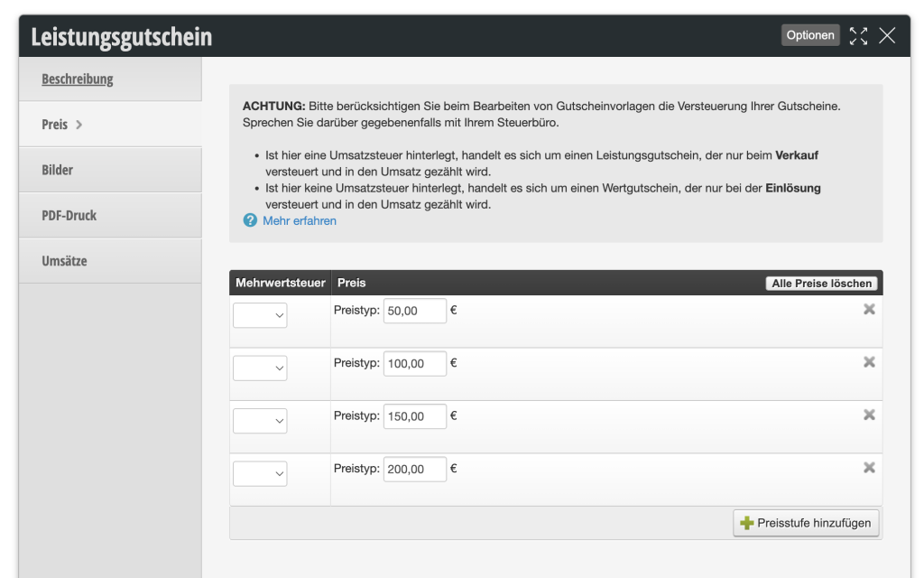Expand the tax dropdown for 150,00 row
This screenshot has height=578, width=924.
coord(260,421)
